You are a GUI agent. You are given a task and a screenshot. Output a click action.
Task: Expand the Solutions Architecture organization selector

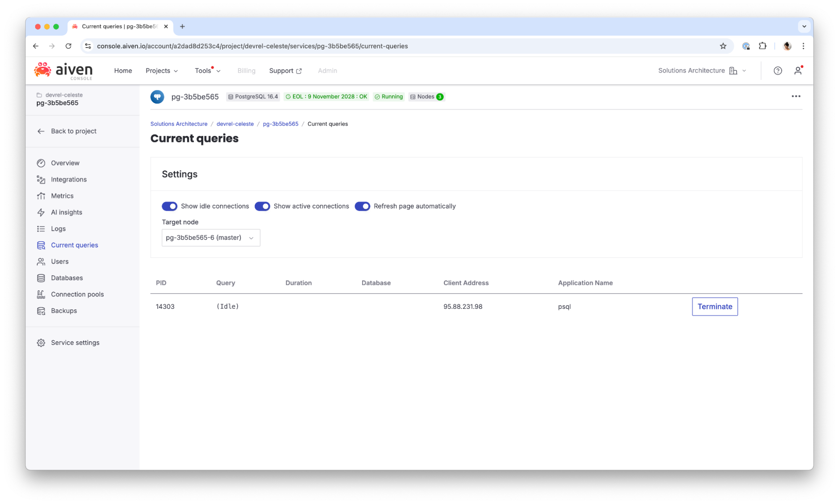702,71
